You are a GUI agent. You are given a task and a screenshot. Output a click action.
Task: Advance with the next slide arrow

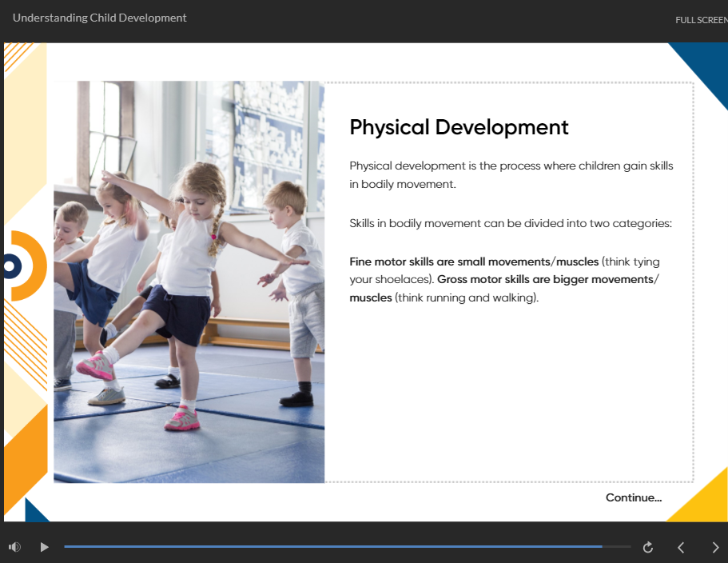pos(715,547)
